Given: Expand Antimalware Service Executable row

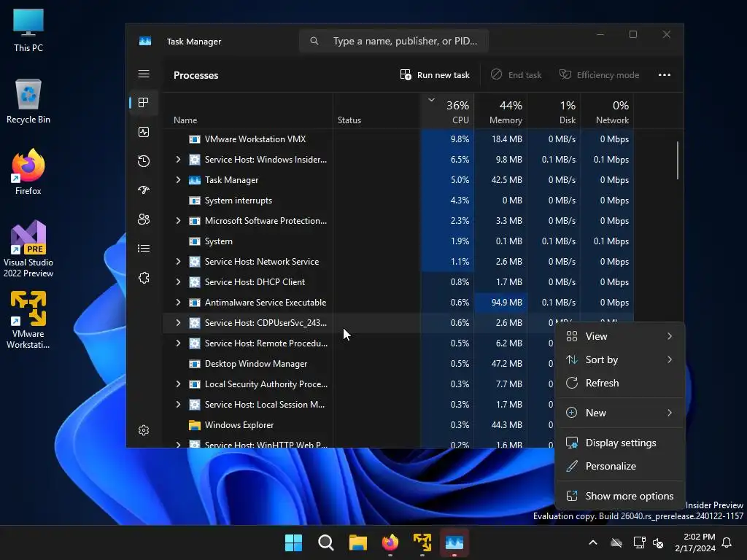Looking at the screenshot, I should 178,303.
